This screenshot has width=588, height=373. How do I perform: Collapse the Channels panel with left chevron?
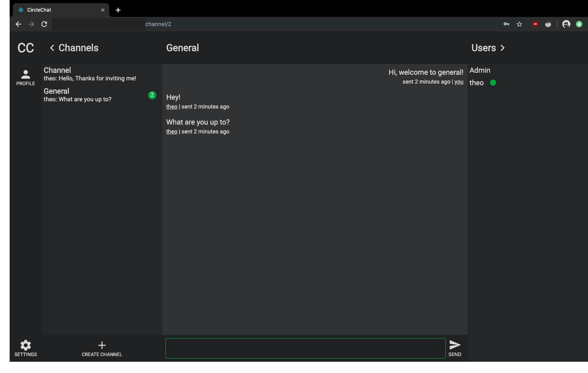(x=52, y=48)
